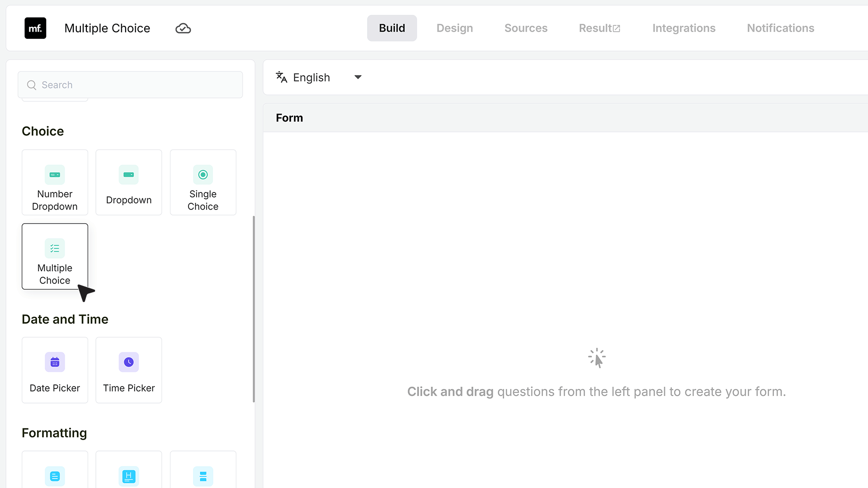Viewport: 868px width, 488px height.
Task: Click the Form header label
Action: point(289,118)
